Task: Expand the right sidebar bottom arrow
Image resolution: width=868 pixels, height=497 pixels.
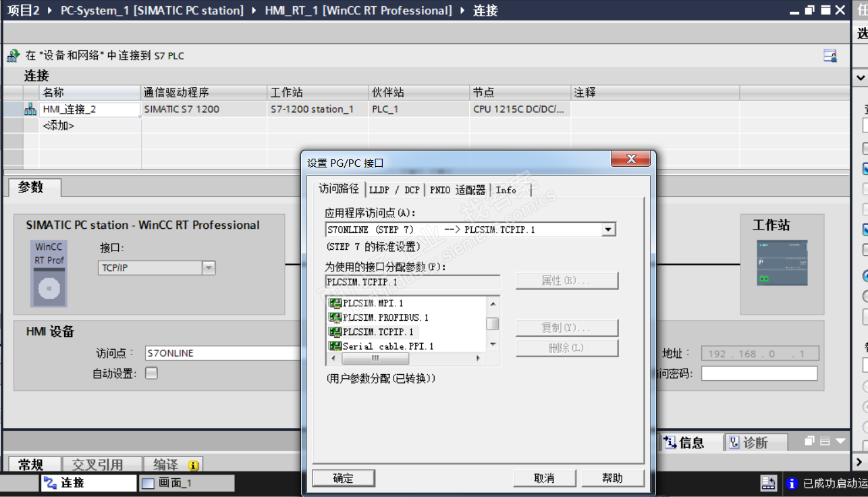Action: pos(859,463)
